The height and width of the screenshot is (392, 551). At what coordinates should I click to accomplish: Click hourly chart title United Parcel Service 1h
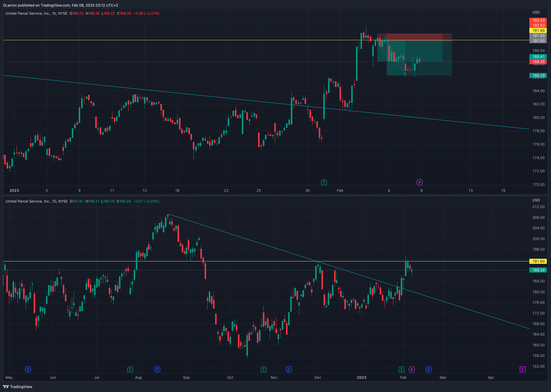pos(36,14)
